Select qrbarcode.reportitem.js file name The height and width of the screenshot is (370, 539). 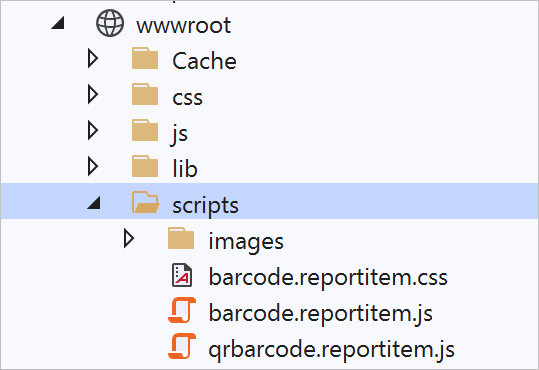(331, 349)
